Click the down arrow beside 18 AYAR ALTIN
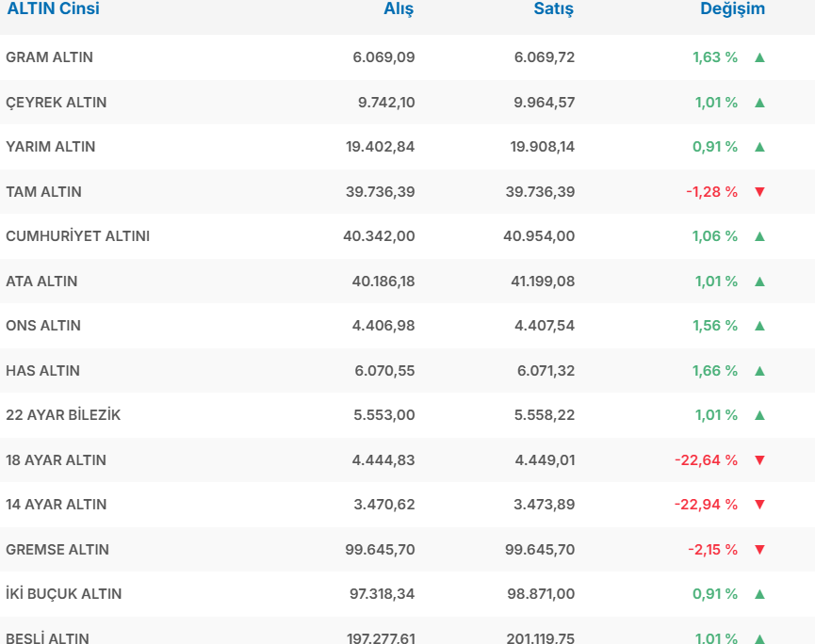 click(x=759, y=460)
